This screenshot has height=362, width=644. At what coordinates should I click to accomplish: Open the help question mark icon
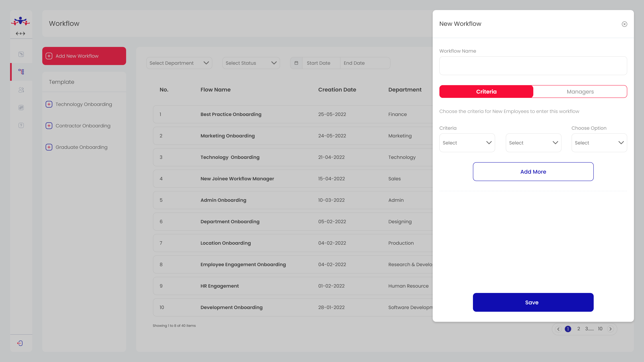(x=21, y=125)
